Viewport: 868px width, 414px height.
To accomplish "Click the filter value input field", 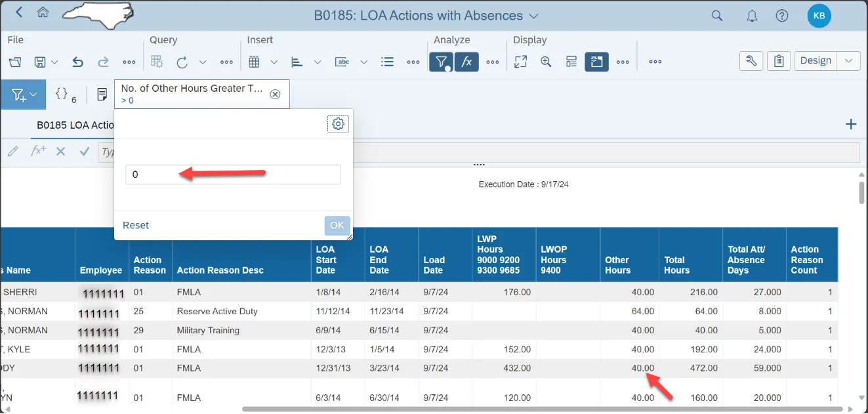I will coord(233,175).
